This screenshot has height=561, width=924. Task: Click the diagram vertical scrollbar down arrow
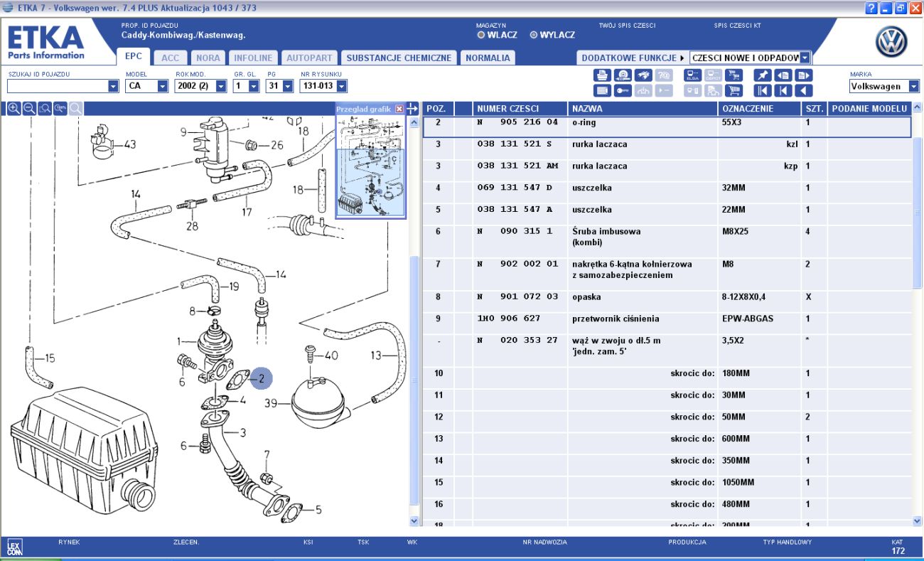coord(415,520)
